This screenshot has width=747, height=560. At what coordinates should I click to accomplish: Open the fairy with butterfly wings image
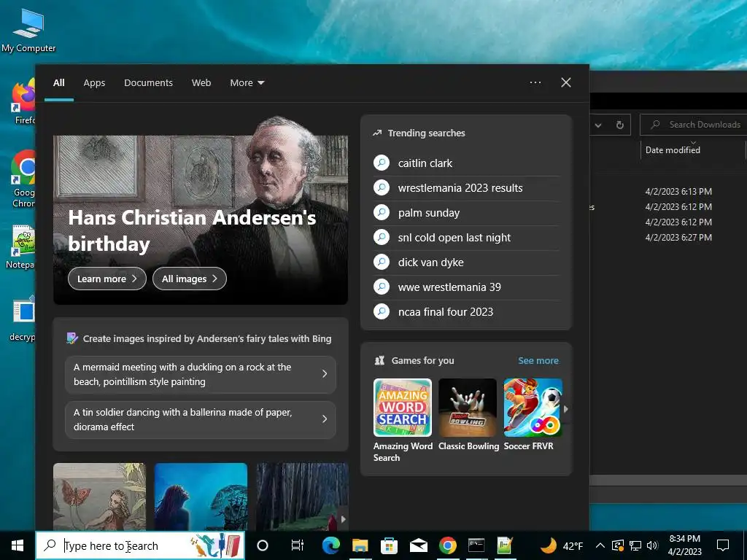click(99, 497)
